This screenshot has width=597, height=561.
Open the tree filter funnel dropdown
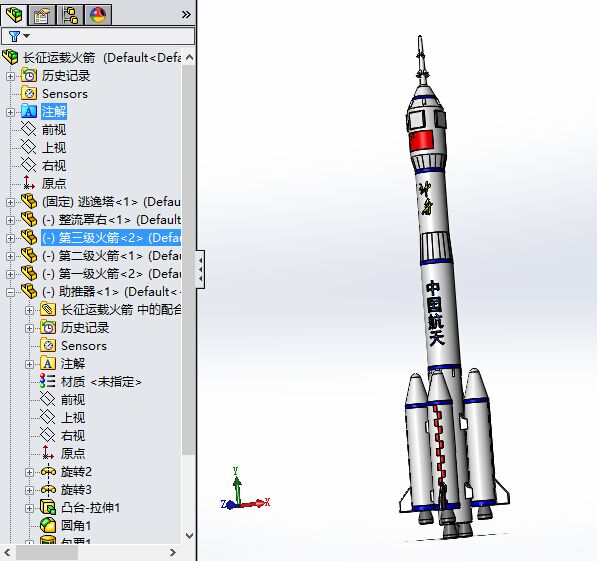click(x=18, y=36)
